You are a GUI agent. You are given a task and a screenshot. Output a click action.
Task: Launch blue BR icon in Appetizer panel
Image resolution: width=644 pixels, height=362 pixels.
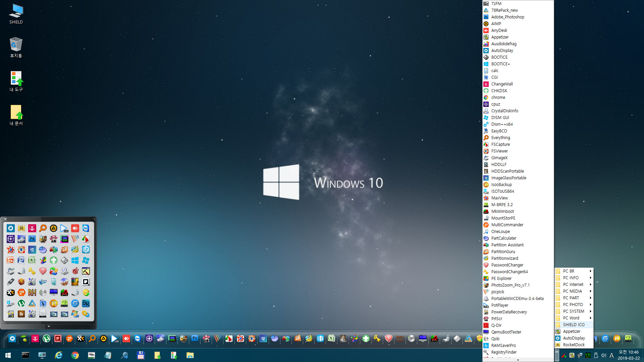86,303
